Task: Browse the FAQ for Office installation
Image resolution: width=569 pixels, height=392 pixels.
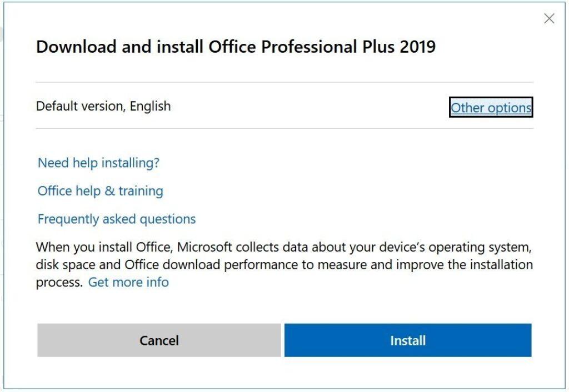Action: [116, 218]
